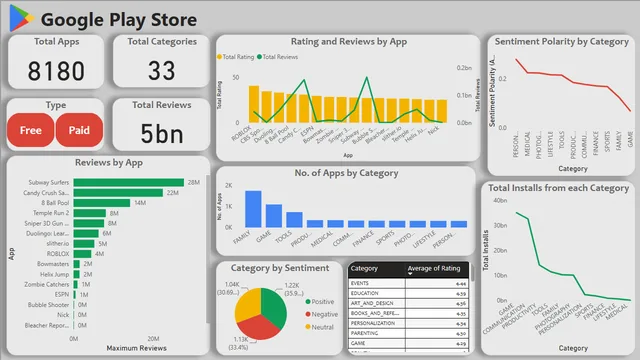Click the Total Rating legend marker
Screen dimensions: 640x360
coord(220,57)
